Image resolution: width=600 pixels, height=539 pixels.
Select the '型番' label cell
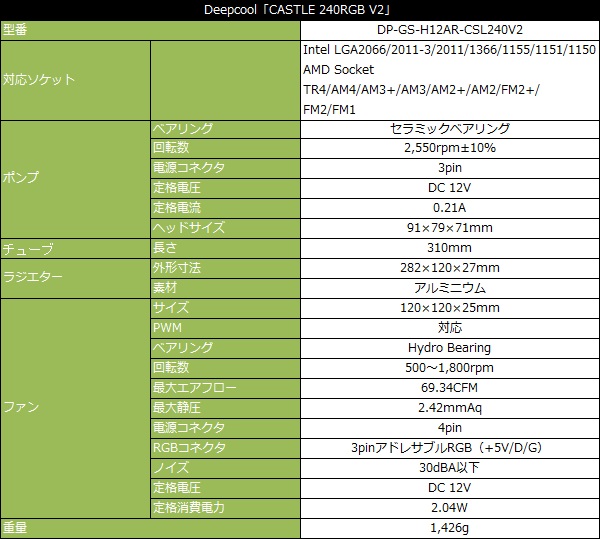(x=150, y=30)
